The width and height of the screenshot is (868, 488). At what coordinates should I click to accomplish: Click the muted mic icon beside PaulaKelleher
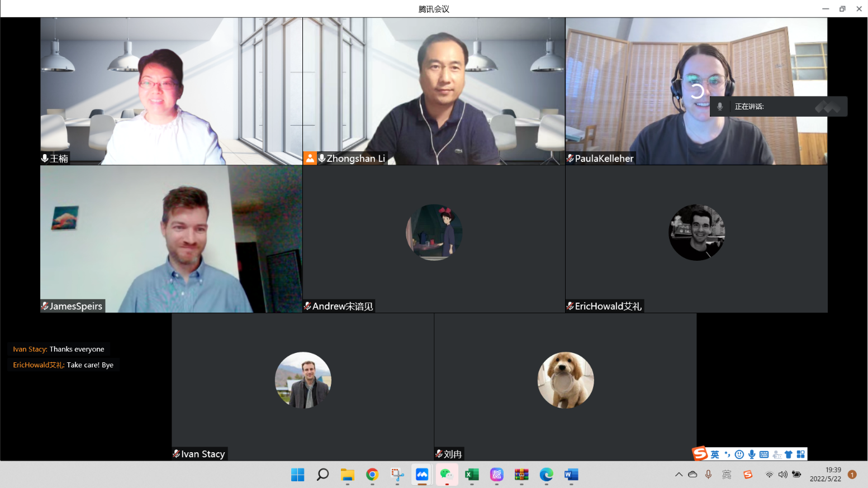tap(570, 159)
